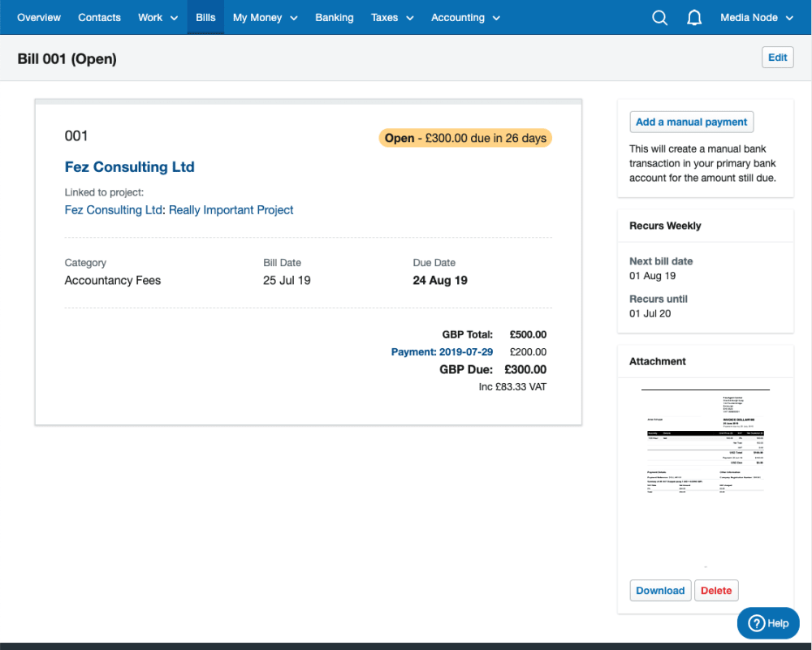
Task: Download the bill attachment
Action: pyautogui.click(x=660, y=591)
